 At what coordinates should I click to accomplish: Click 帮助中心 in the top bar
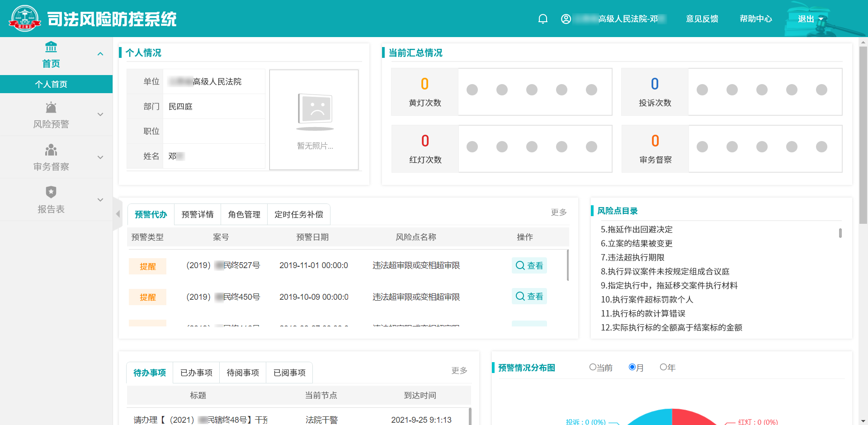click(756, 19)
